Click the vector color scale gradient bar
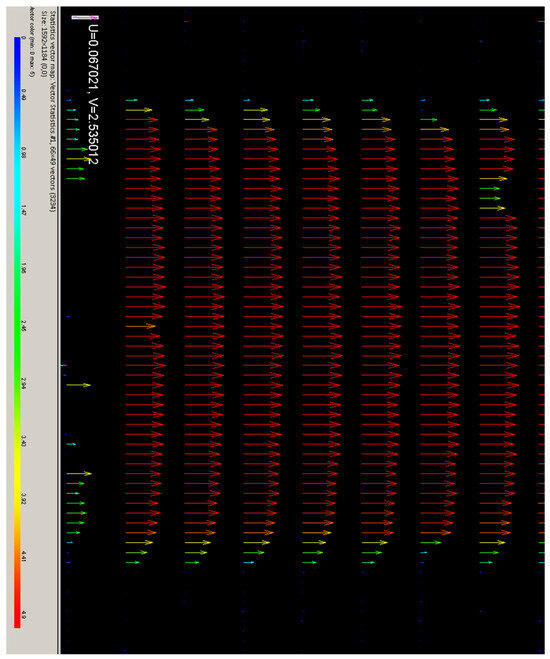 pos(17,332)
